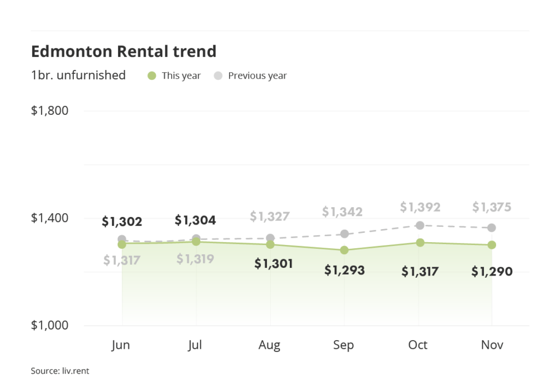Click the gray Previous year legend dot
The image size is (560, 392).
[218, 75]
